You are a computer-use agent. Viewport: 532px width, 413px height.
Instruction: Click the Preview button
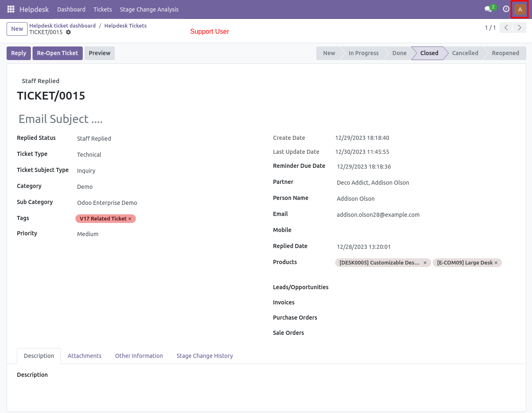tap(100, 53)
